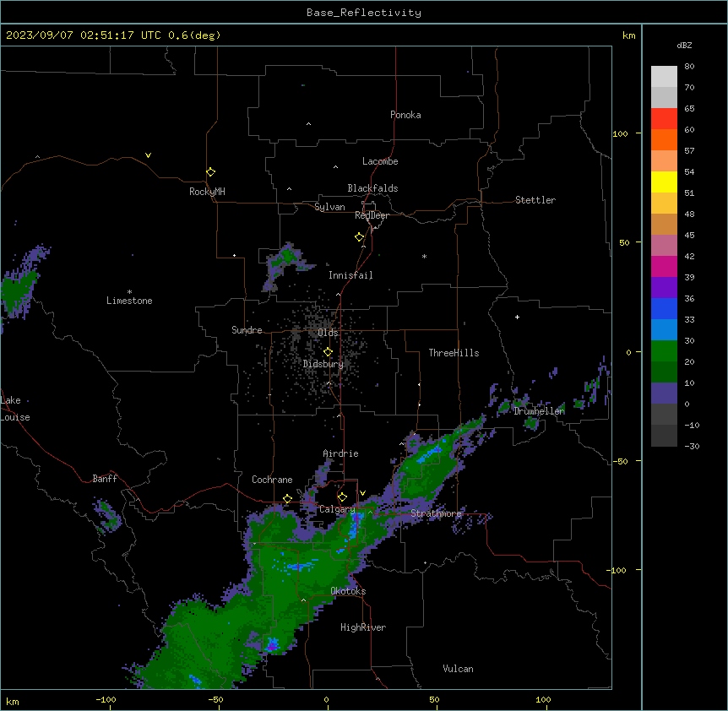Click the Banff label
The height and width of the screenshot is (711, 728).
(105, 479)
